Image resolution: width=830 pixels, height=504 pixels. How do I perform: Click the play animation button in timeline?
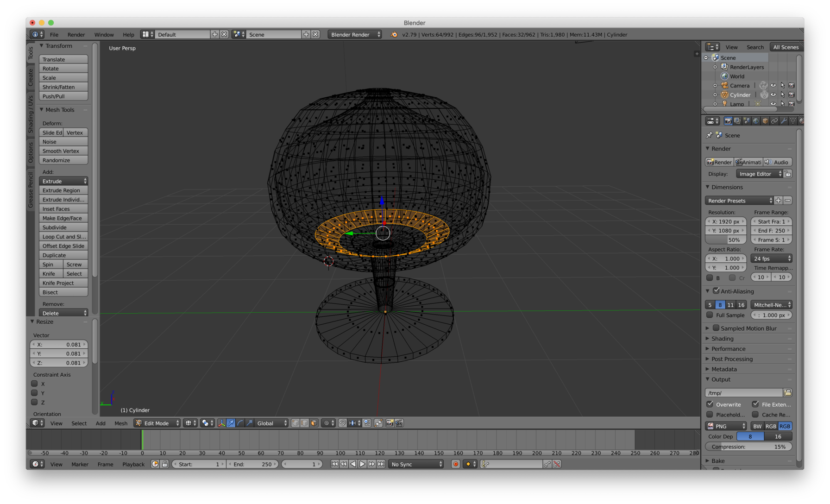coord(363,464)
